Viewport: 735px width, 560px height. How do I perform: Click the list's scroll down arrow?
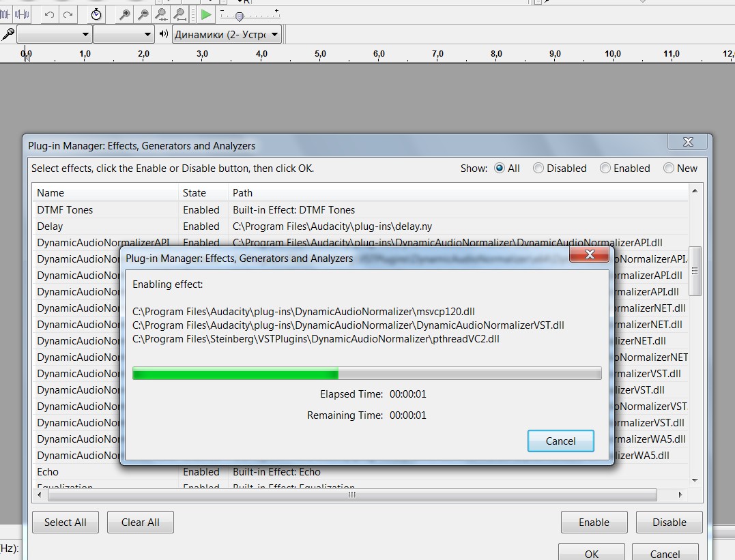(695, 480)
